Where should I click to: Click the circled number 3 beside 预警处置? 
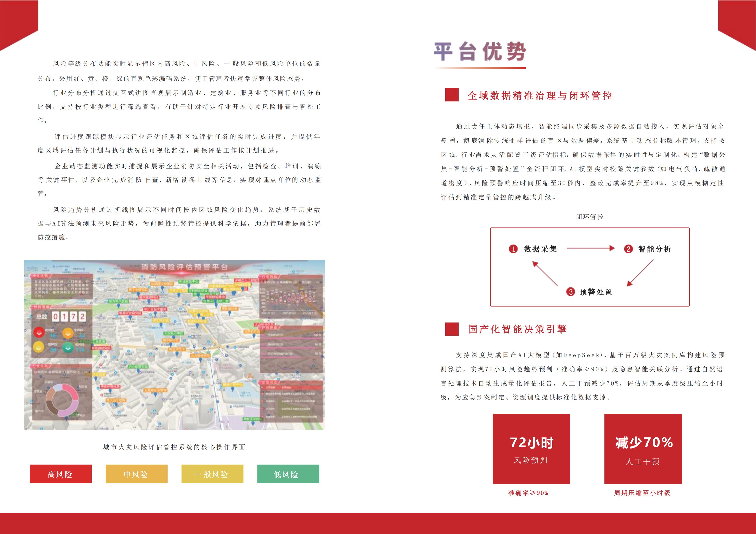[x=570, y=292]
